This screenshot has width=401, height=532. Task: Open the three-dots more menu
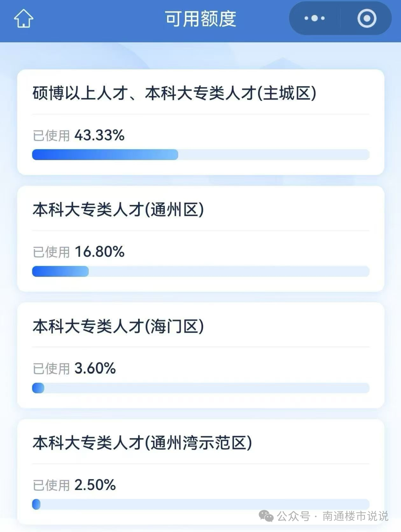314,18
